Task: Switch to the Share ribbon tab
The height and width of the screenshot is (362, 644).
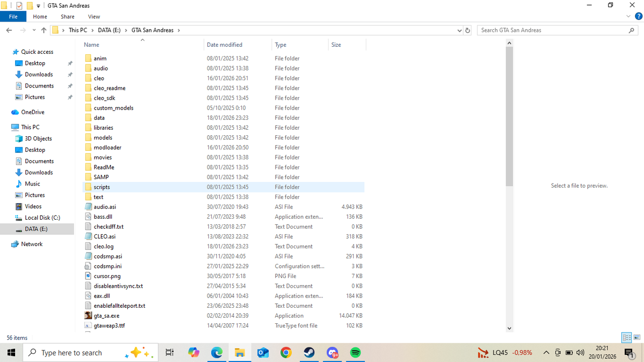Action: (x=67, y=17)
